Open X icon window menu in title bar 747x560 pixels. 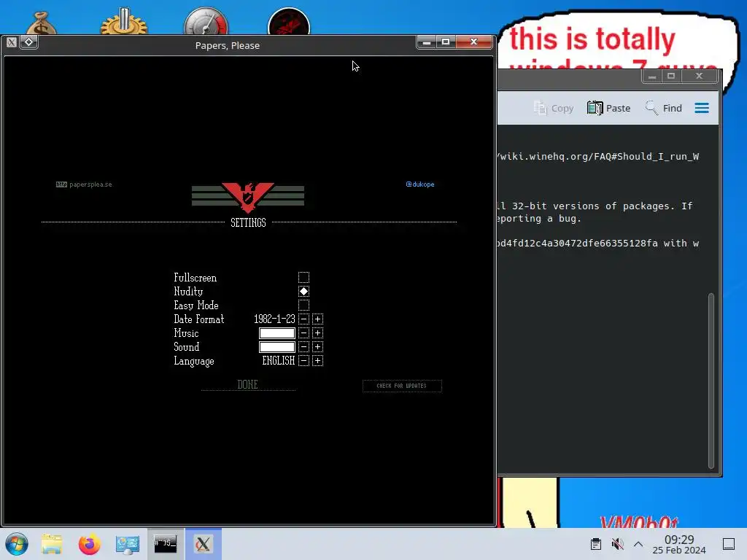pos(12,42)
